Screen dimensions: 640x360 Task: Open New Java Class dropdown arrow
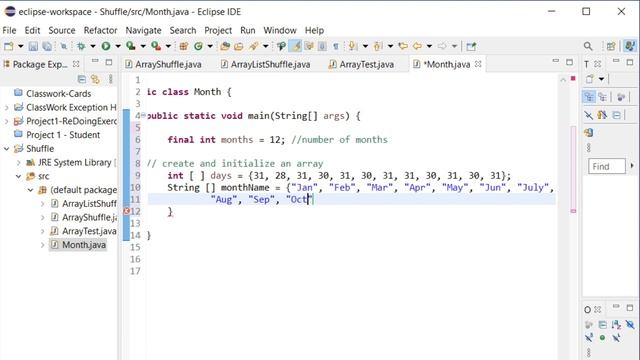pos(210,47)
